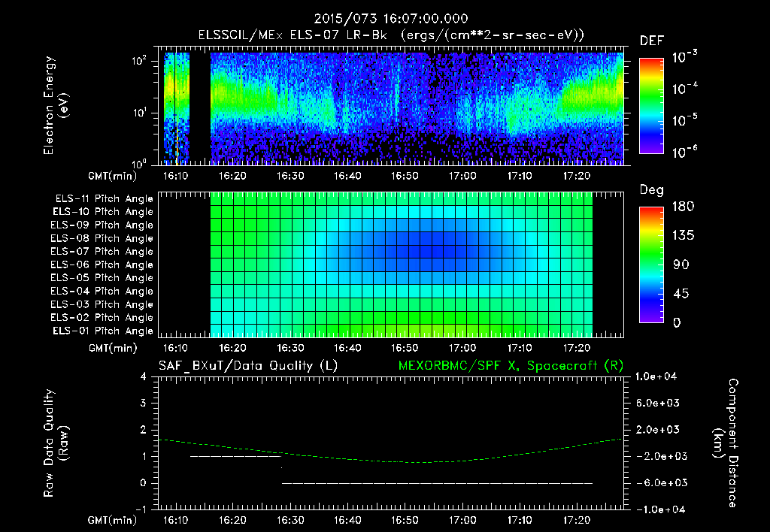Click the 16:10 tick label under the spectrogram
The image size is (770, 532).
pyautogui.click(x=175, y=176)
